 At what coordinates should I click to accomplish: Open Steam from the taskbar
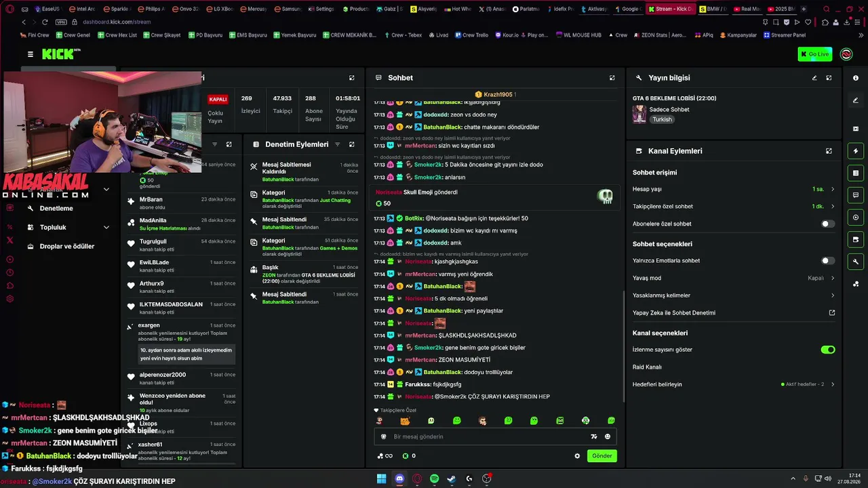click(x=452, y=479)
